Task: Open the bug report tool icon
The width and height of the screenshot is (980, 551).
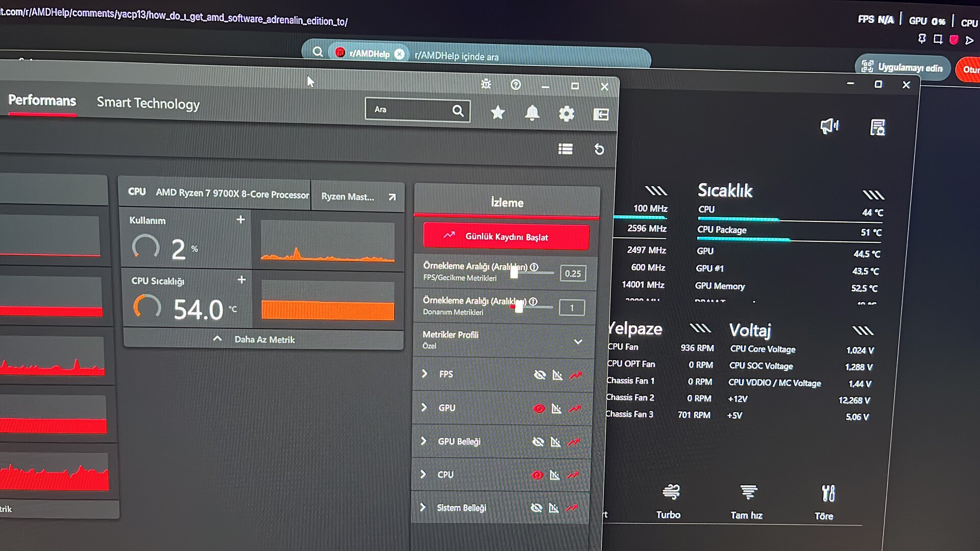Action: [486, 84]
